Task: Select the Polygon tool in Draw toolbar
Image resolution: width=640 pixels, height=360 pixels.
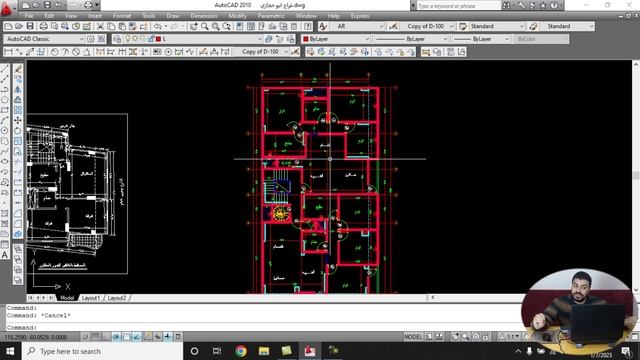Action: (x=5, y=100)
